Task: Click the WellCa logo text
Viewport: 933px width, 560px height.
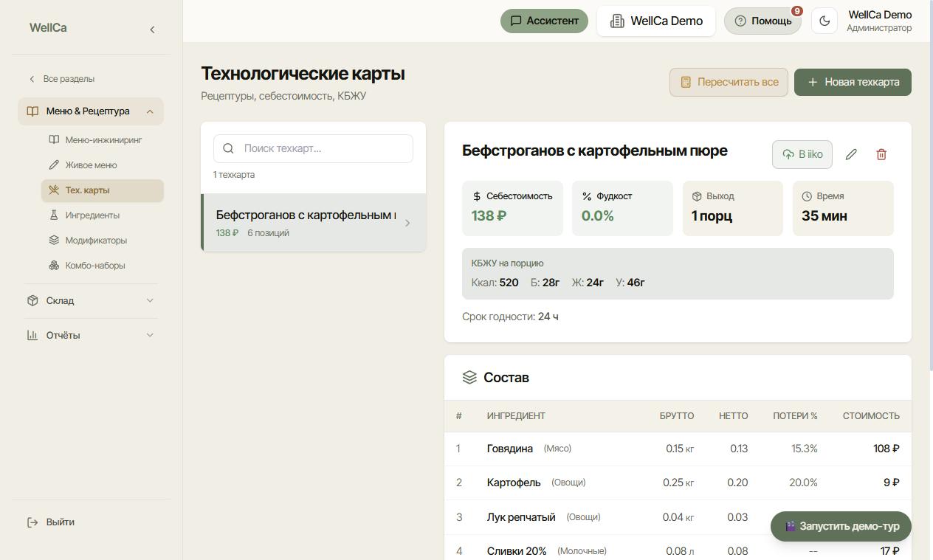Action: pos(48,28)
